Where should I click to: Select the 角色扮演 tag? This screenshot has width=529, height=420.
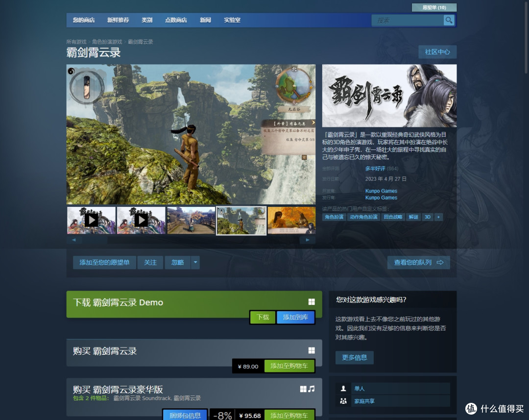point(334,217)
